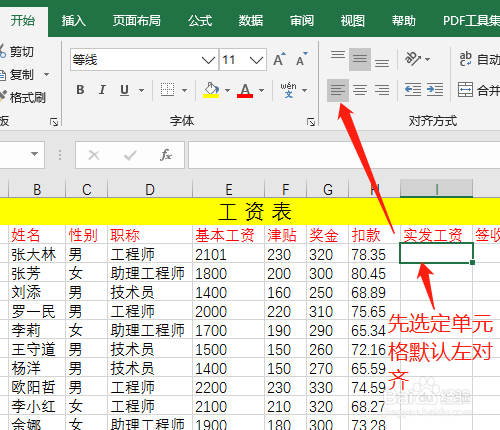
Task: Switch to the 视图 tab
Action: [x=352, y=21]
